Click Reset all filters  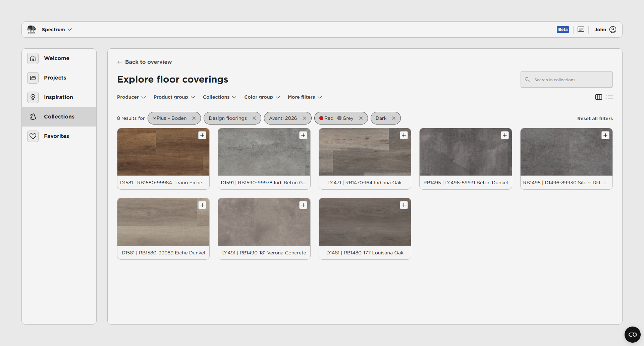[595, 118]
